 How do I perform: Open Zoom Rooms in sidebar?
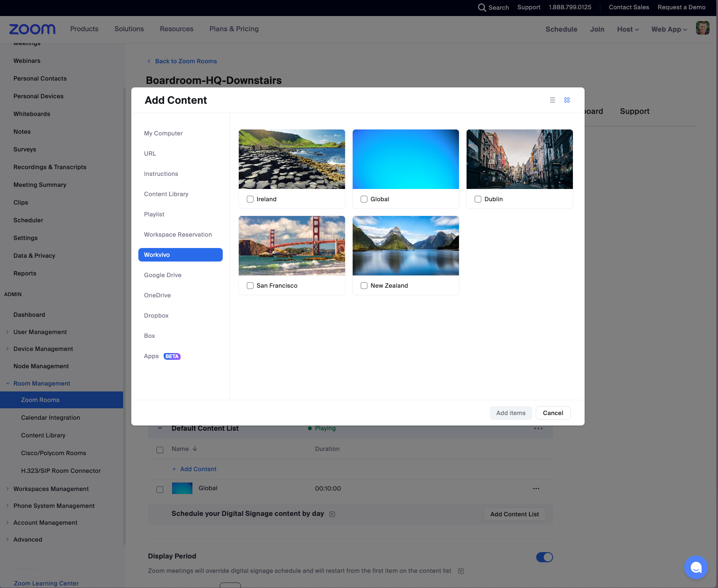pos(62,400)
